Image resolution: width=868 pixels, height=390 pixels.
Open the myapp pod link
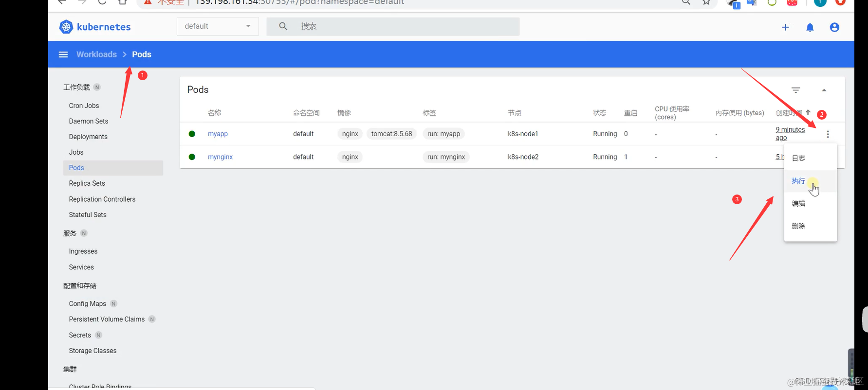point(218,134)
